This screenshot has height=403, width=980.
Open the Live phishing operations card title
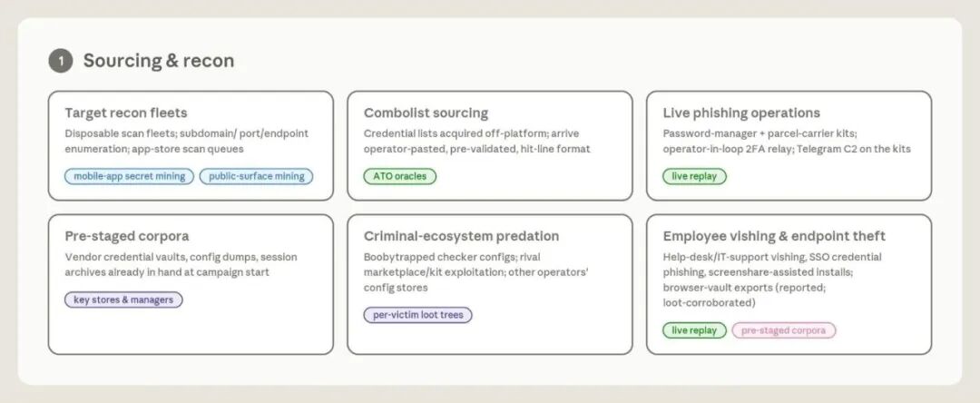tap(741, 113)
